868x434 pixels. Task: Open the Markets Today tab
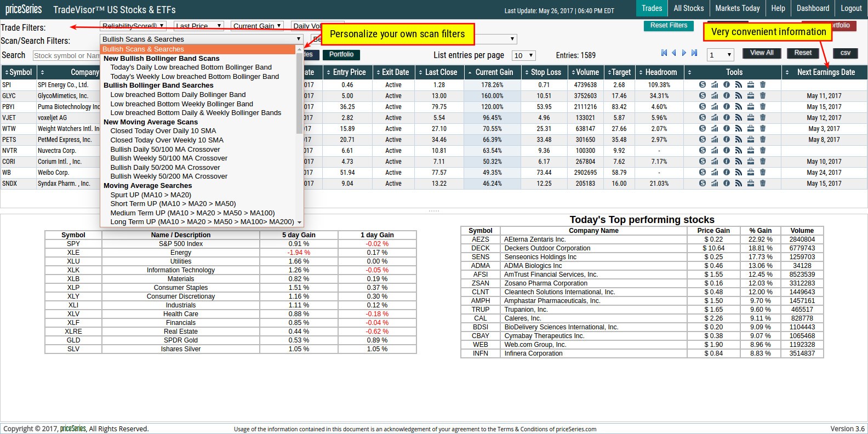(738, 8)
